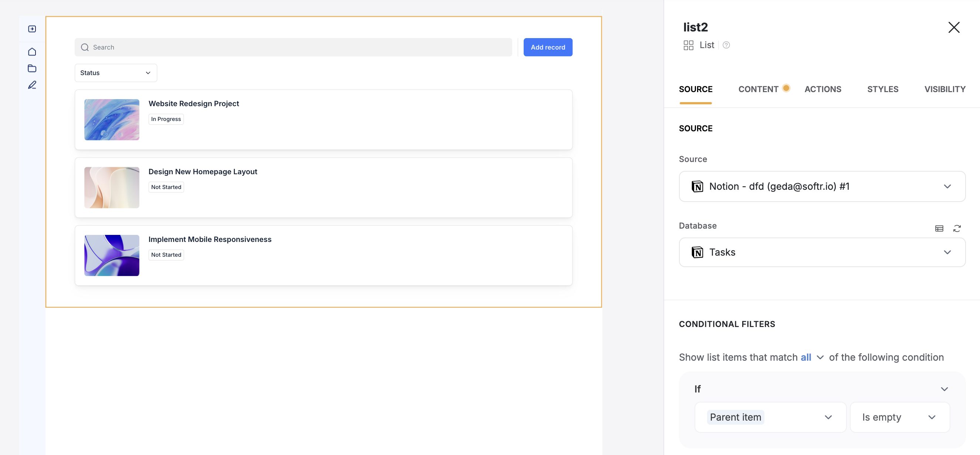Switch to the STYLES tab
Screen dimensions: 980x455
pyautogui.click(x=882, y=89)
